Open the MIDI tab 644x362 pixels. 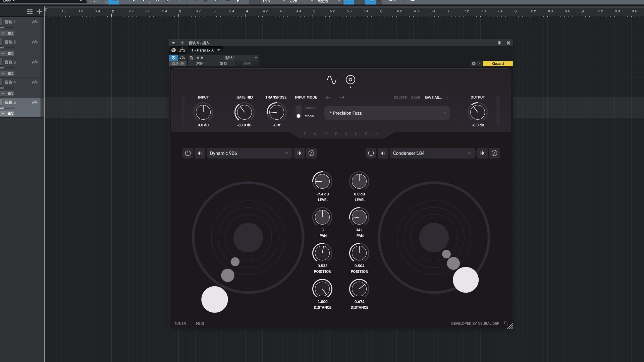(200, 323)
